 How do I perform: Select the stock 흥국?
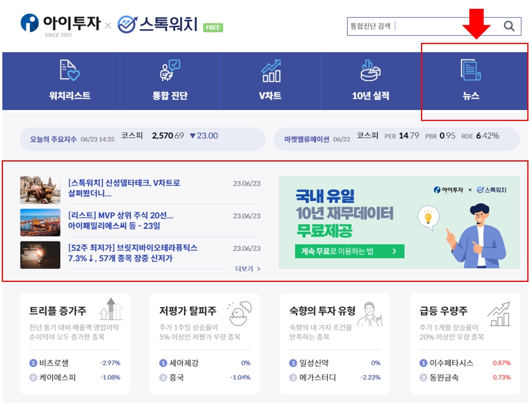177,378
